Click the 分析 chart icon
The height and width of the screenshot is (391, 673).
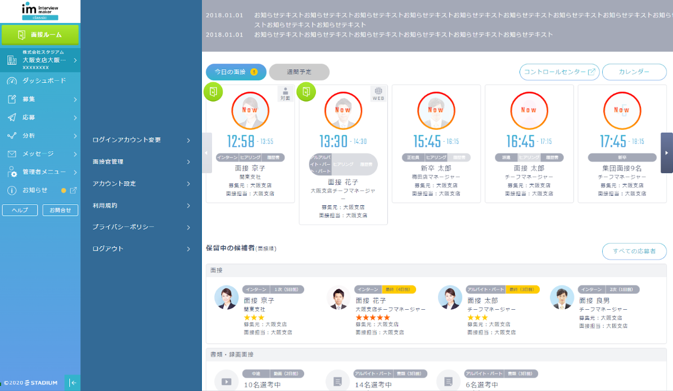[x=12, y=136]
